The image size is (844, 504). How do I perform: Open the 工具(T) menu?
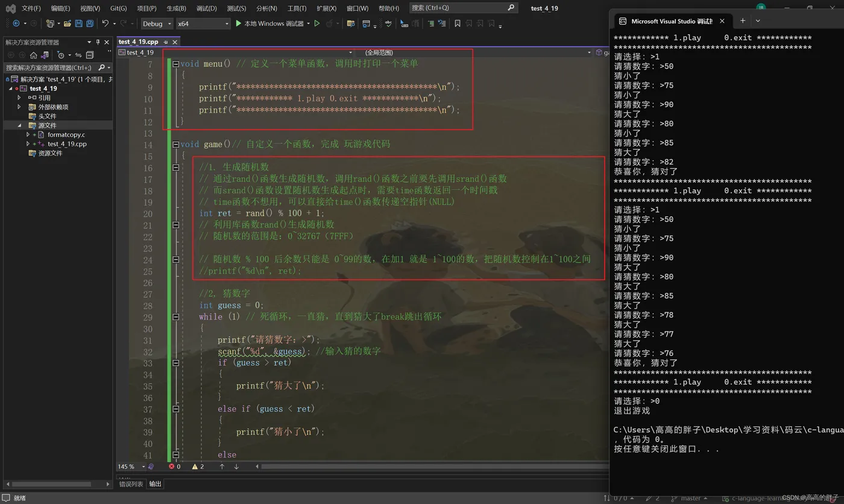297,8
